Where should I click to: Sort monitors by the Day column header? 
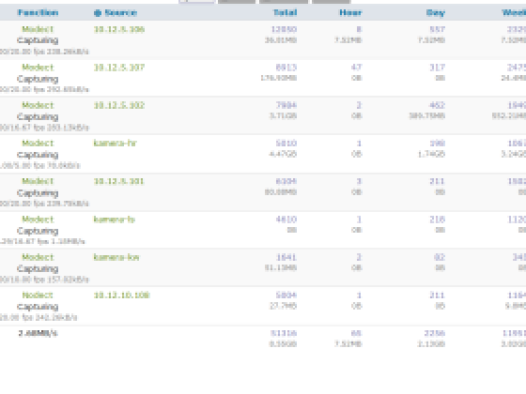(x=435, y=13)
